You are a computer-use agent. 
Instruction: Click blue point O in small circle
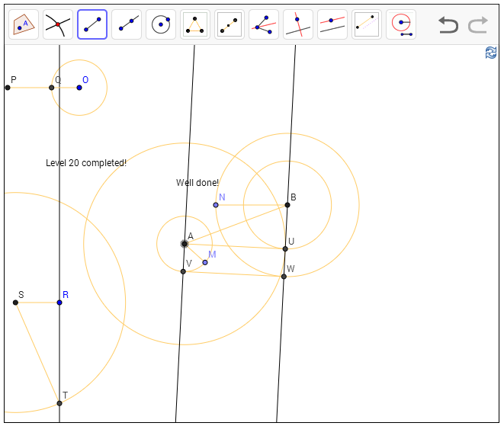pos(79,88)
